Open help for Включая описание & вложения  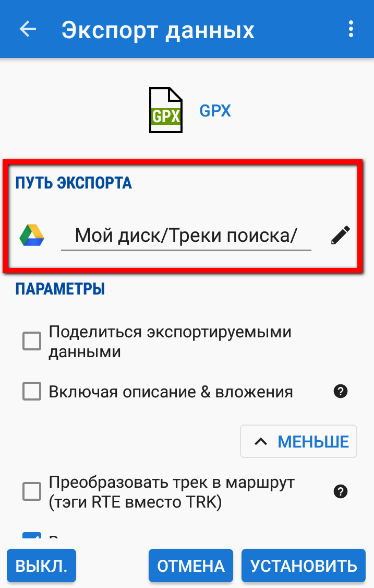pyautogui.click(x=341, y=392)
